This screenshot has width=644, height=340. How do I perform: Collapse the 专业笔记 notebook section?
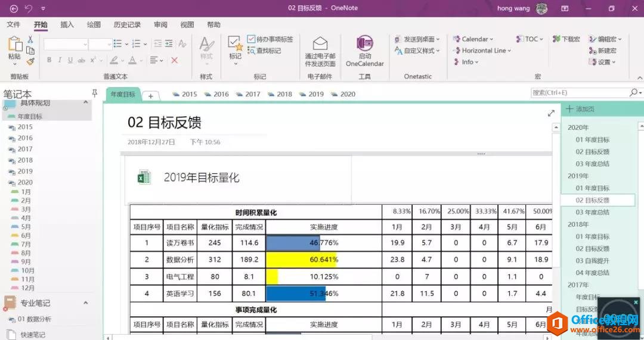85,303
